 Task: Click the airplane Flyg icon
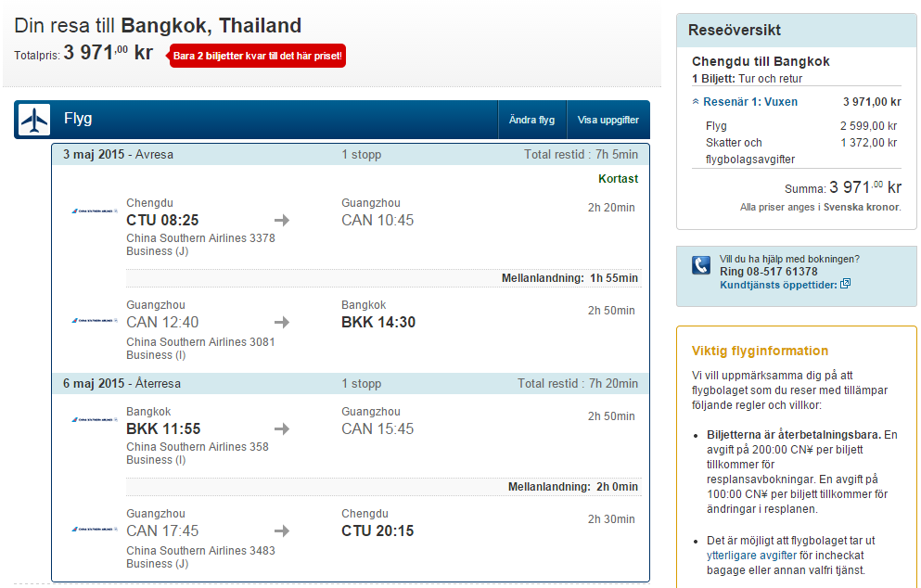coord(34,120)
